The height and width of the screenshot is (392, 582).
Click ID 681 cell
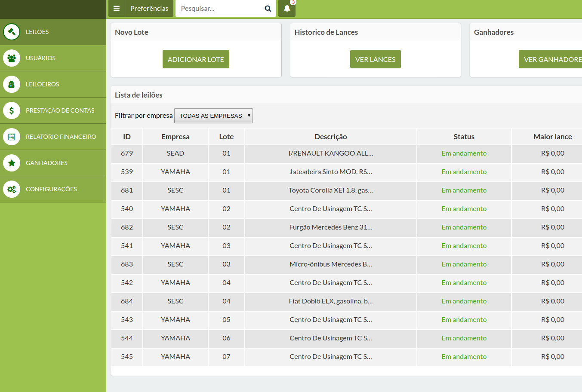(127, 190)
